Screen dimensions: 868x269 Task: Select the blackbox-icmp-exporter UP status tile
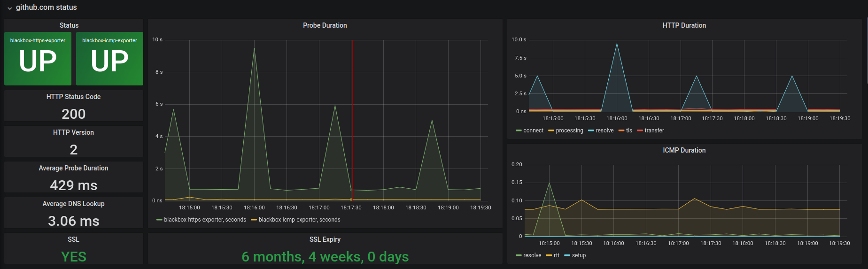[109, 59]
